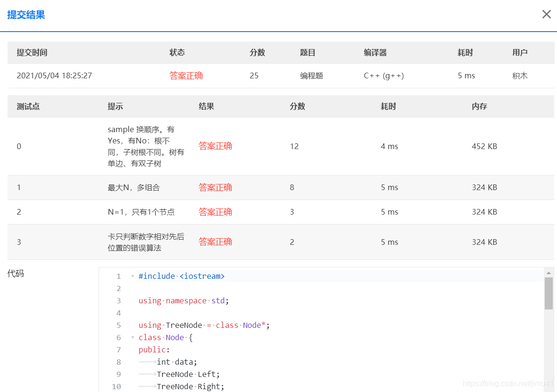Click the 452 KB memory value
The image size is (557, 392).
pos(484,146)
